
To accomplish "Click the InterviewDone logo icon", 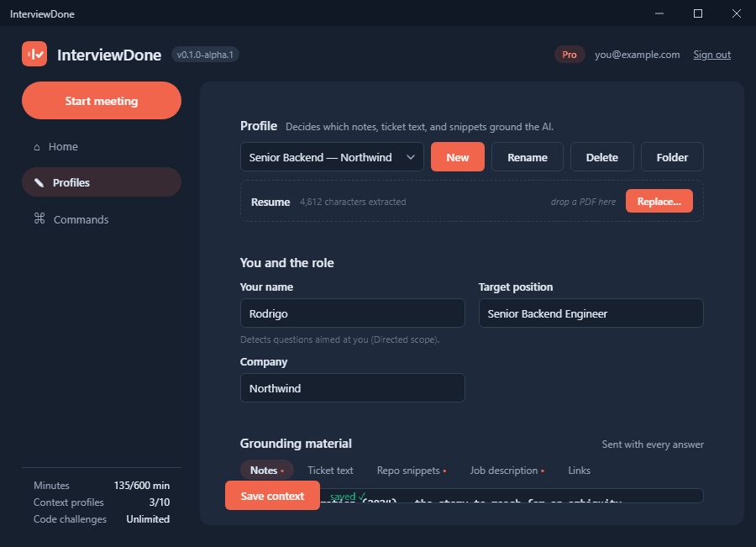I will click(34, 54).
